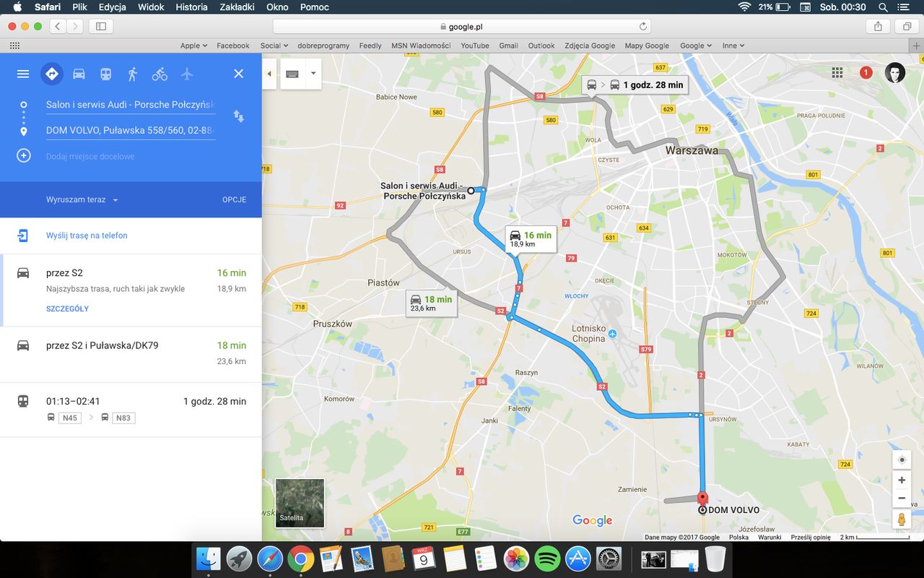Edit destination field DOM VOLVO
This screenshot has width=924, height=578.
click(x=130, y=131)
